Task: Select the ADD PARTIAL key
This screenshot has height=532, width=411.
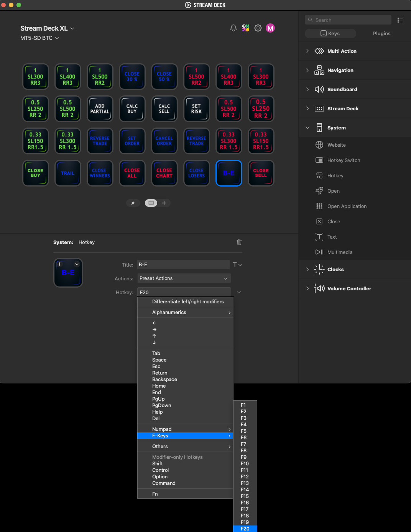Action: [x=100, y=109]
